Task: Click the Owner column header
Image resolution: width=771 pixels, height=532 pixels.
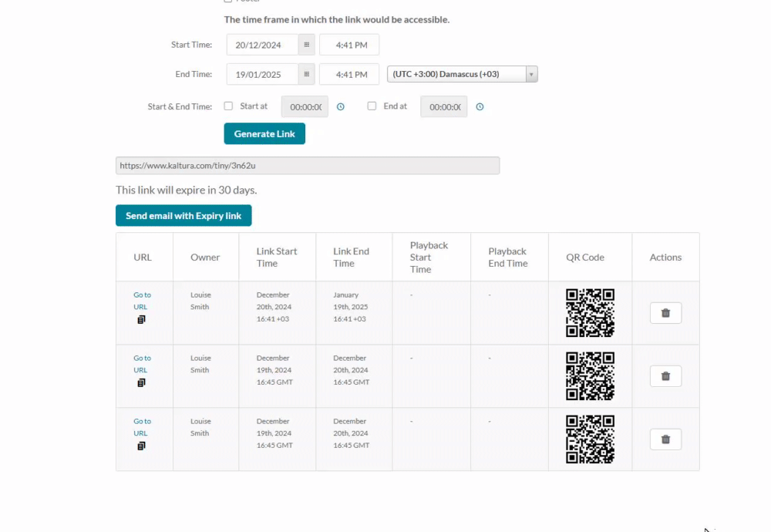Action: [205, 258]
